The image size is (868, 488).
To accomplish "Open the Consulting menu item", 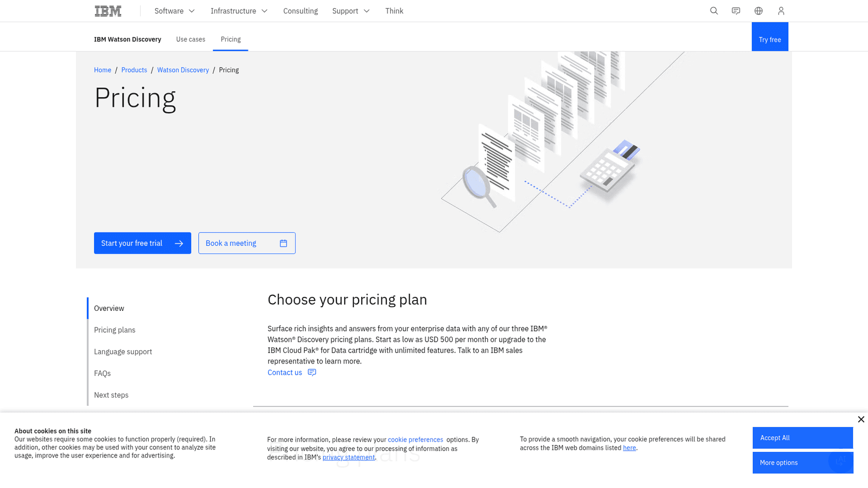I will pos(301,11).
